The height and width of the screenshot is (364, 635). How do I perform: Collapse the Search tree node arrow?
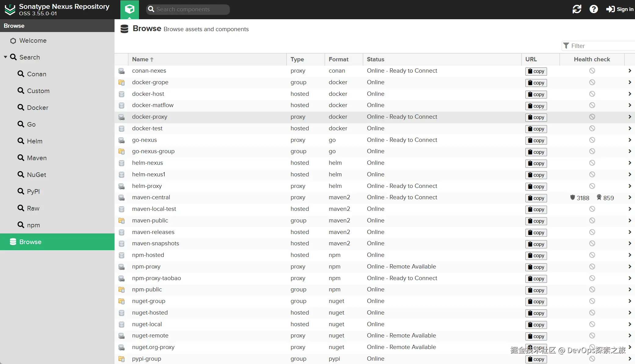(x=5, y=57)
